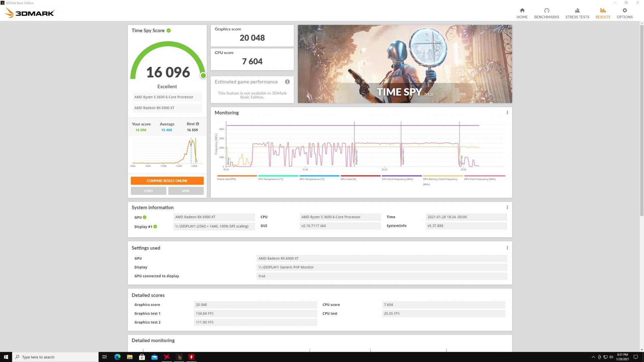Open the Windows Start menu
644x362 pixels.
click(6, 357)
